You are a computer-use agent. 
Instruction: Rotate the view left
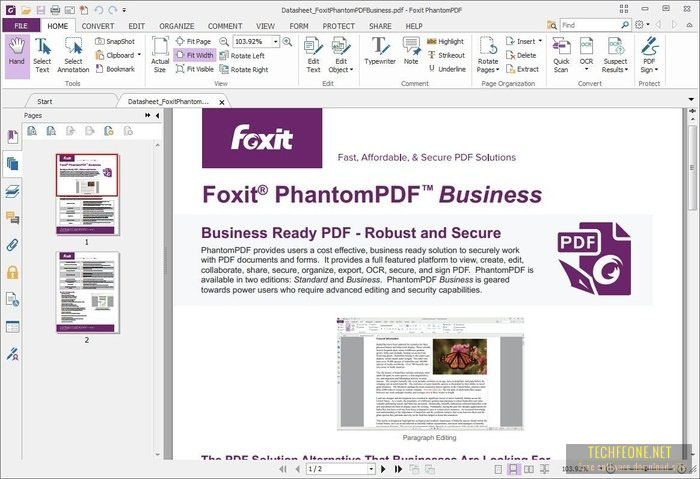[242, 56]
